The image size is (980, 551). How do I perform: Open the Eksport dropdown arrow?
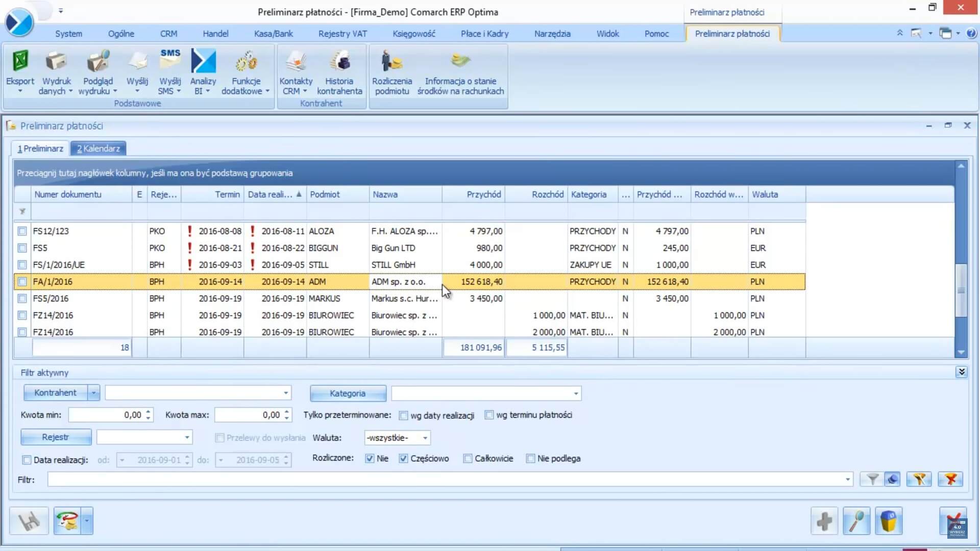[20, 92]
